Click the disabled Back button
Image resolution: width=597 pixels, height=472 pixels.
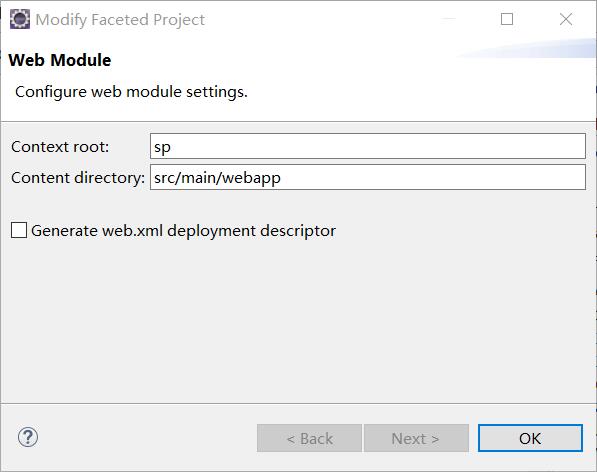[x=309, y=438]
